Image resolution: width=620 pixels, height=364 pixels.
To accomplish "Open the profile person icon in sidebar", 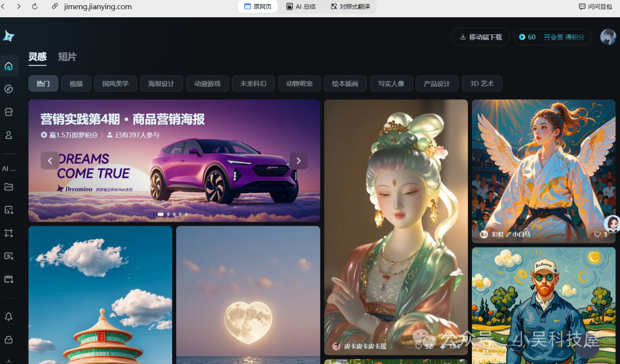I will (x=9, y=135).
